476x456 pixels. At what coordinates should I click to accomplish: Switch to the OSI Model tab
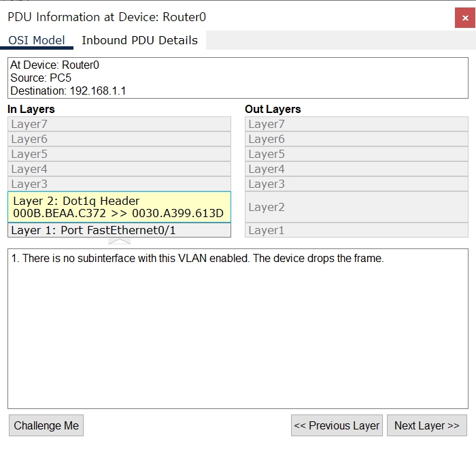point(37,40)
